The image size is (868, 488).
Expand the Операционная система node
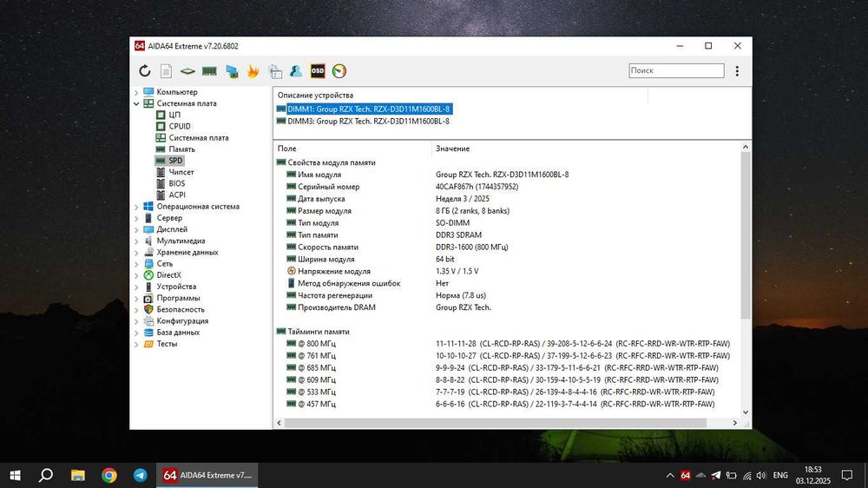137,207
